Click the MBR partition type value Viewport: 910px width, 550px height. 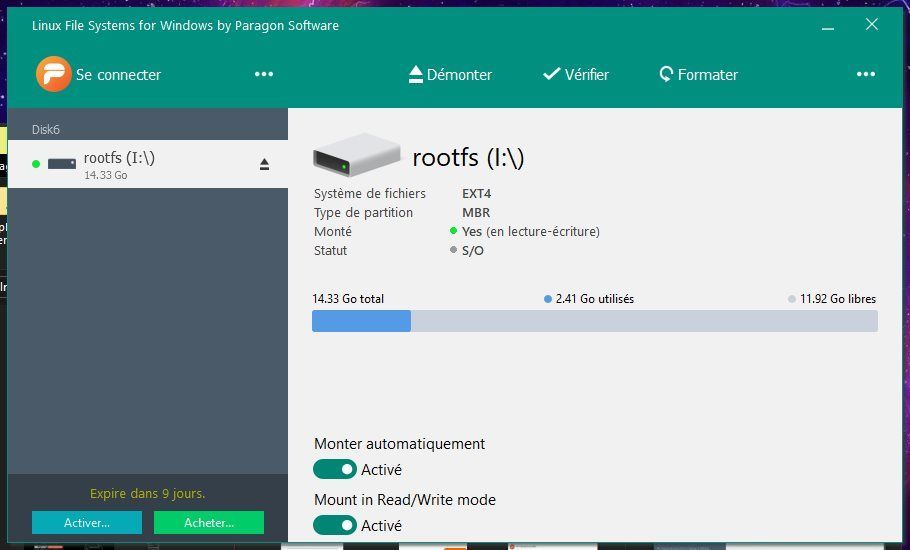[476, 212]
